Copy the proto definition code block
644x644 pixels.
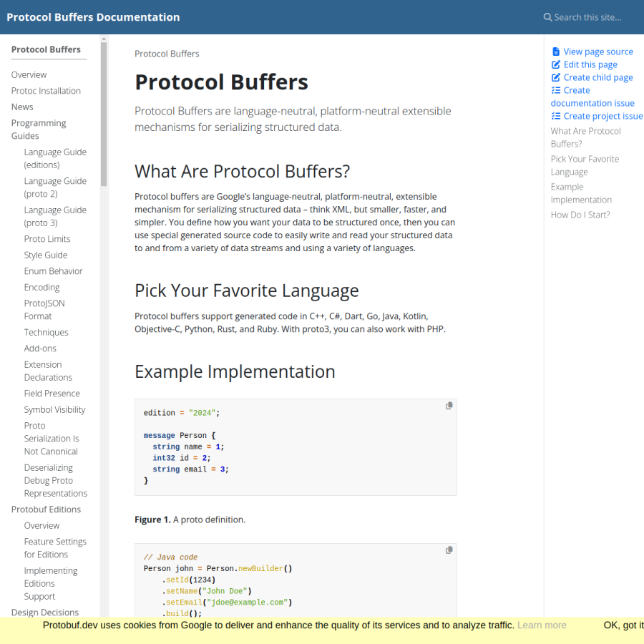(x=449, y=406)
